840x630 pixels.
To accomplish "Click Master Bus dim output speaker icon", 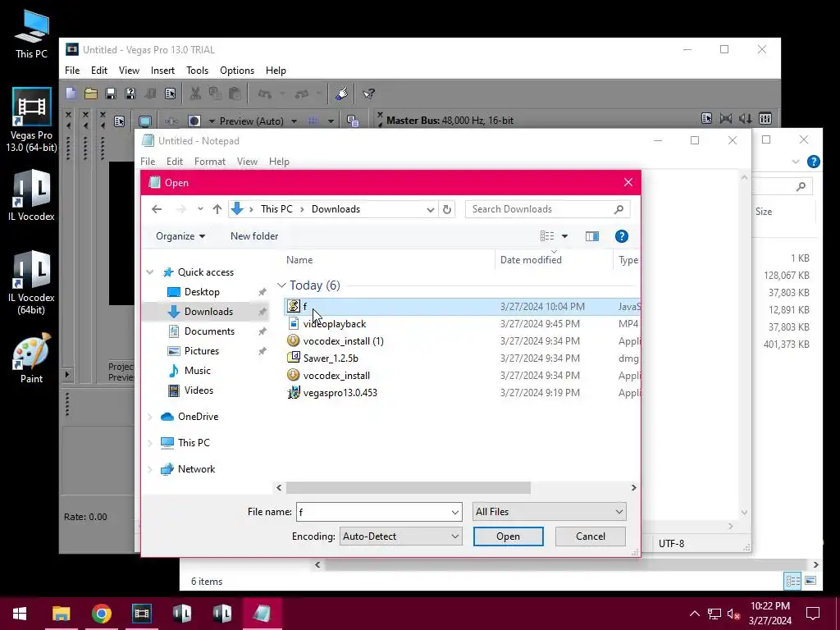I will (745, 119).
